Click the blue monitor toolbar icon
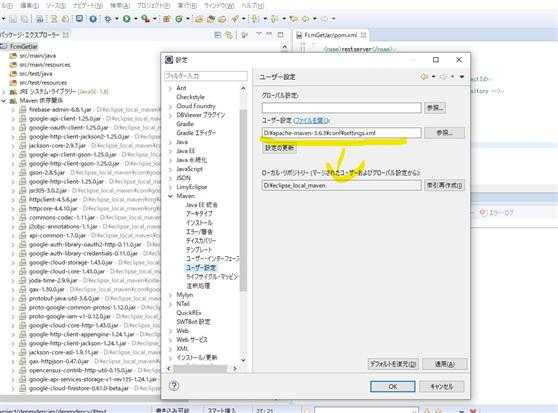 click(79, 19)
